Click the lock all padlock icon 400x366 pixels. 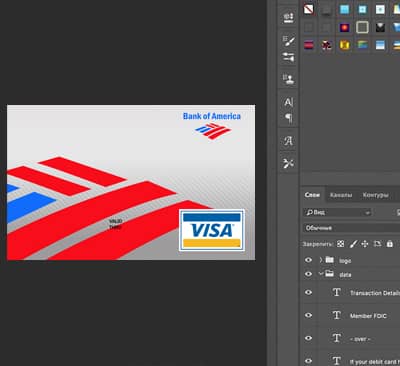click(x=390, y=244)
